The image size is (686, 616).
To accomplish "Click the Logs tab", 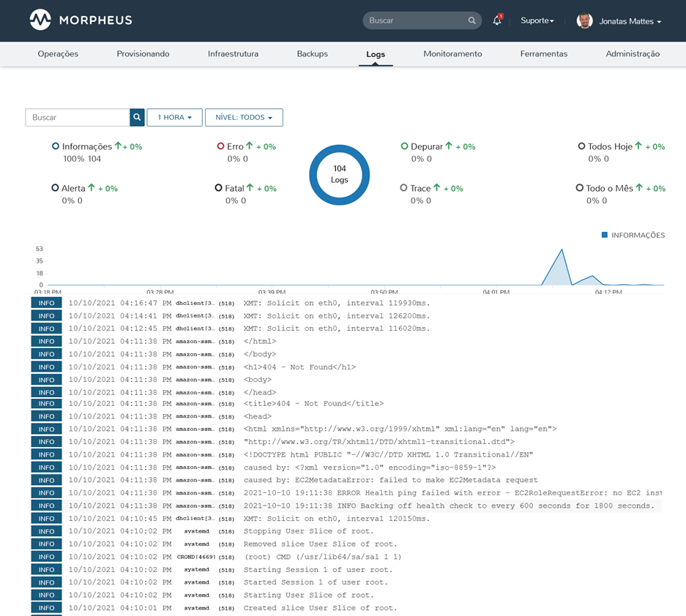I will (x=376, y=54).
